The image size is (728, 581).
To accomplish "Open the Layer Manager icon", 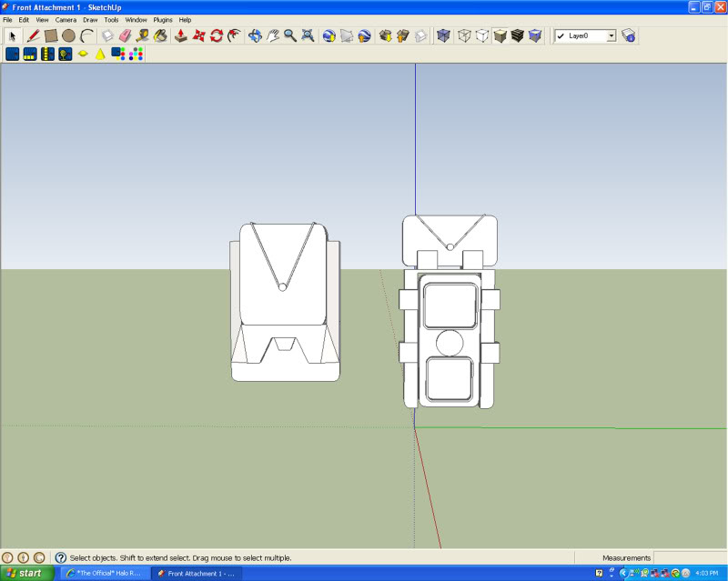I will (x=629, y=35).
